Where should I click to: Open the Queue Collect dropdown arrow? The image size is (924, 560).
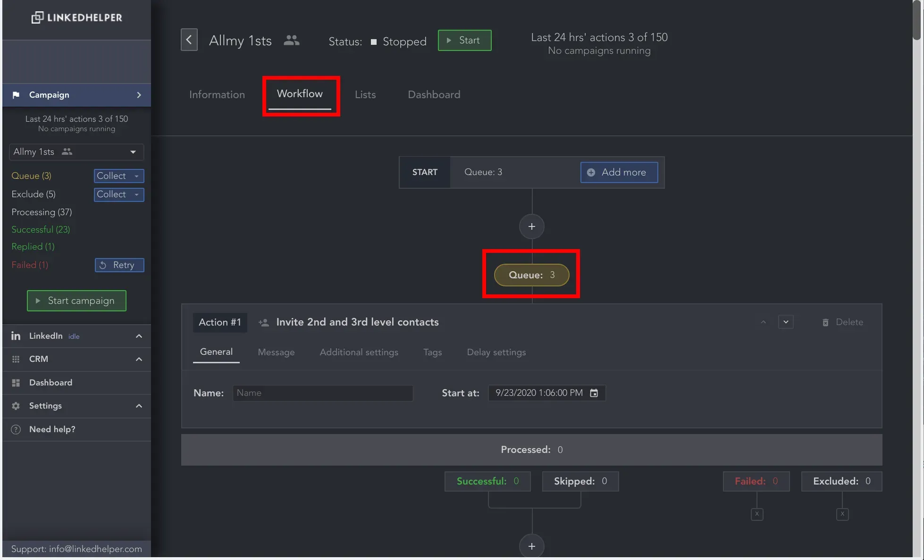click(x=136, y=176)
